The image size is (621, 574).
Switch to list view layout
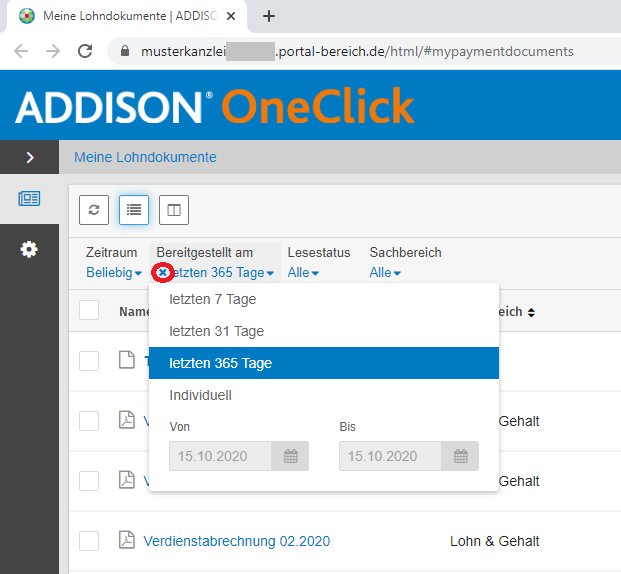[134, 209]
